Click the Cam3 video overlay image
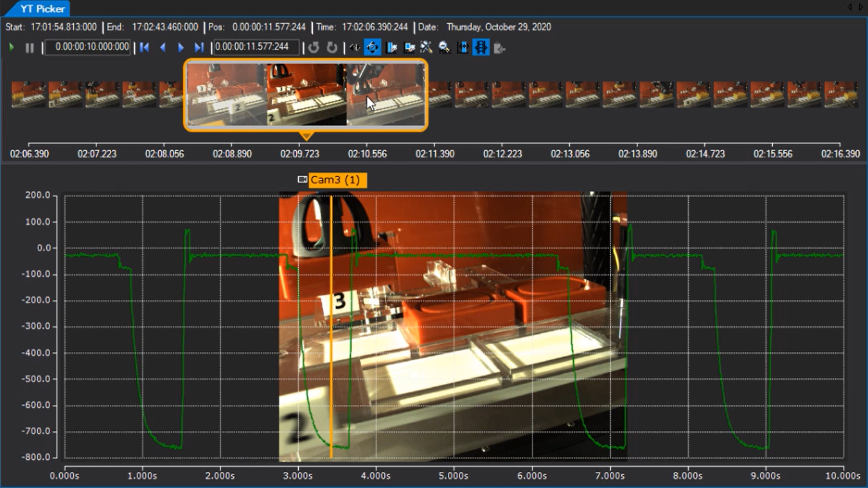This screenshot has width=868, height=488. (x=453, y=327)
